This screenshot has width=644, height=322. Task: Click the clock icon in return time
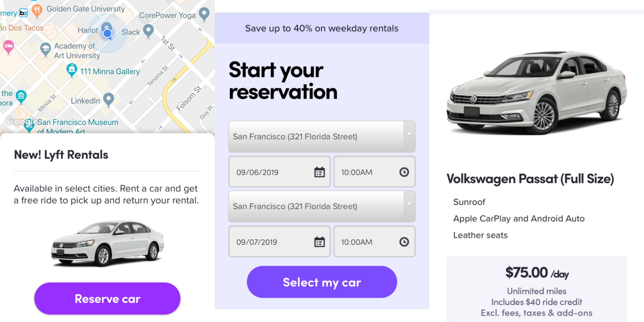pos(404,242)
